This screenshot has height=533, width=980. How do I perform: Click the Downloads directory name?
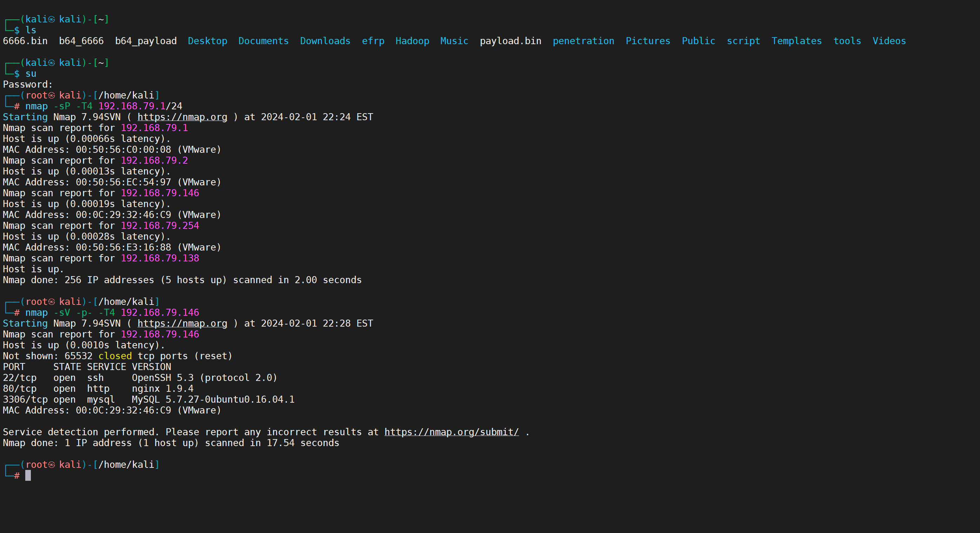pos(325,41)
